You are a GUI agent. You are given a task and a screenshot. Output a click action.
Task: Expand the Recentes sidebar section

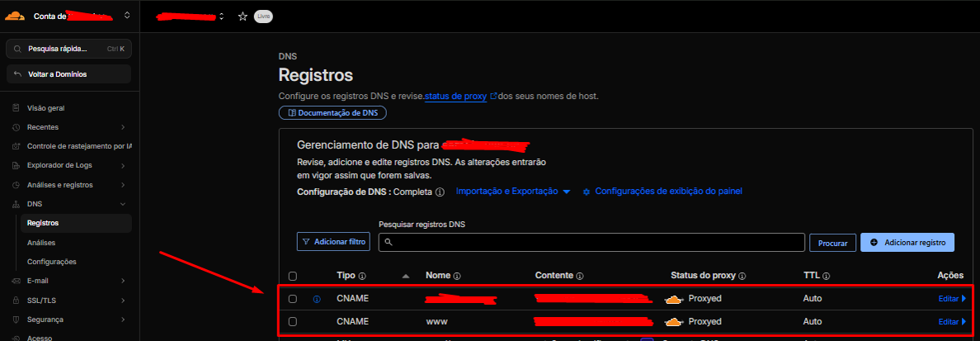(x=123, y=128)
